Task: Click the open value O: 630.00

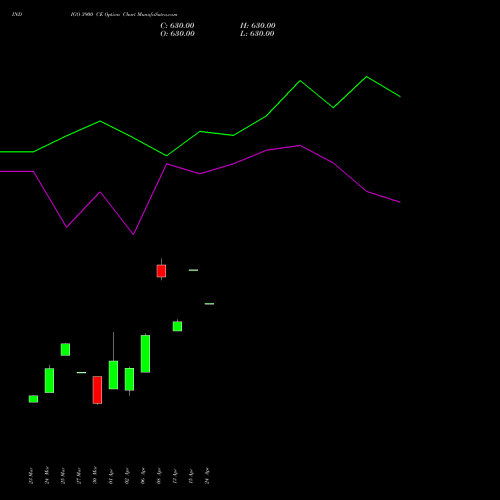Action: [177, 34]
